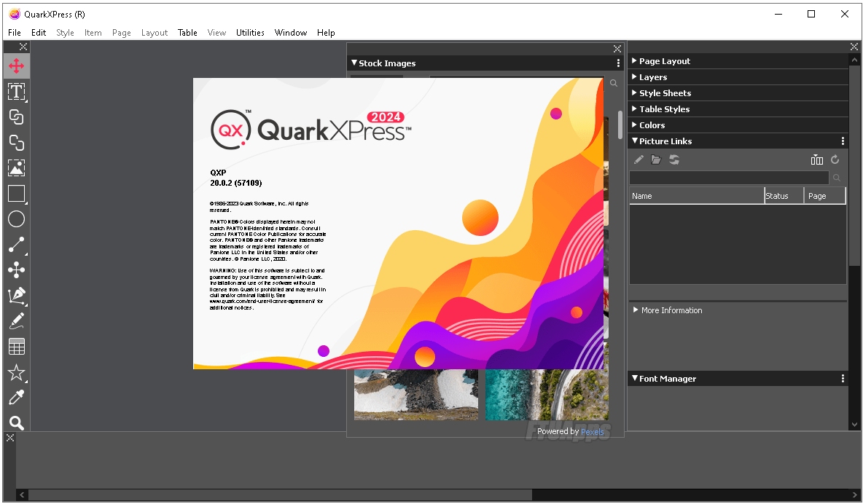This screenshot has width=863, height=504.
Task: Select the Text Unlinking tool
Action: pyautogui.click(x=17, y=143)
